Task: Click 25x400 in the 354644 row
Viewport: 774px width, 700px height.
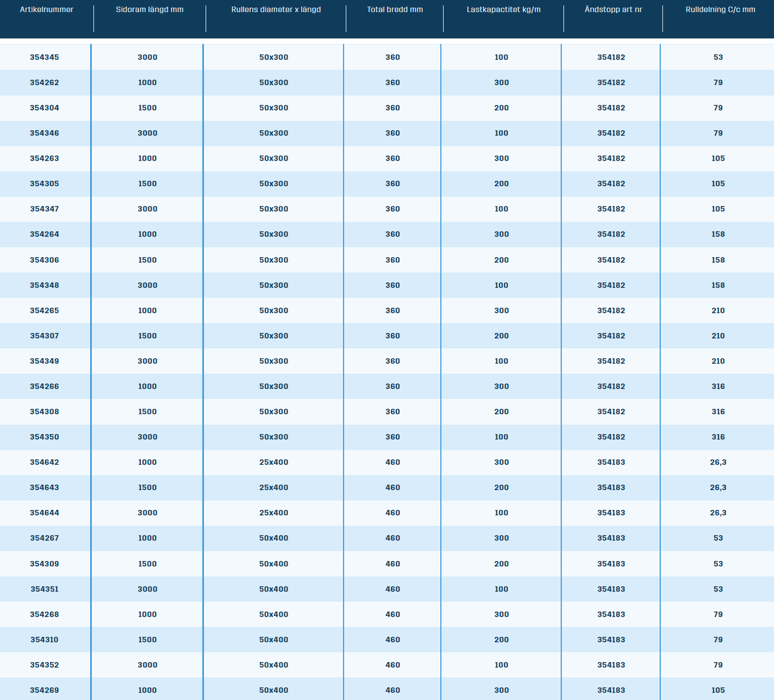Action: point(274,513)
